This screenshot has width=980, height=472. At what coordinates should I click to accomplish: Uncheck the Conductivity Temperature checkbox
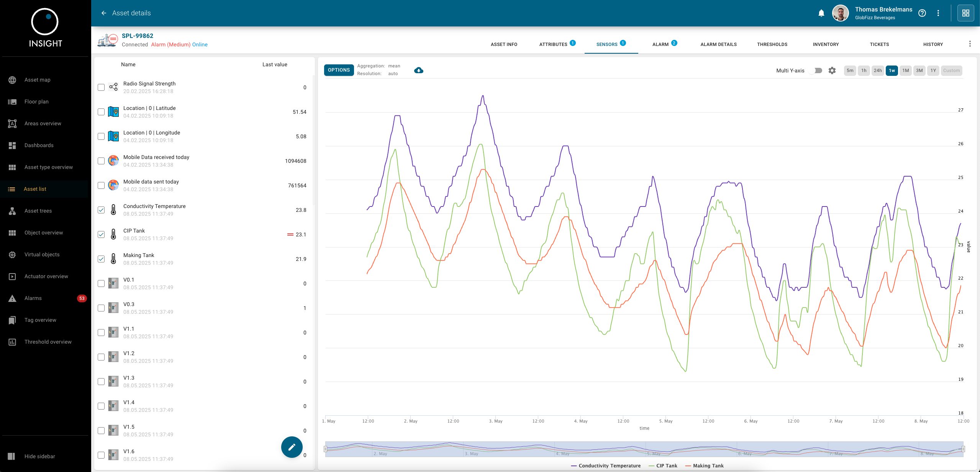pos(101,210)
